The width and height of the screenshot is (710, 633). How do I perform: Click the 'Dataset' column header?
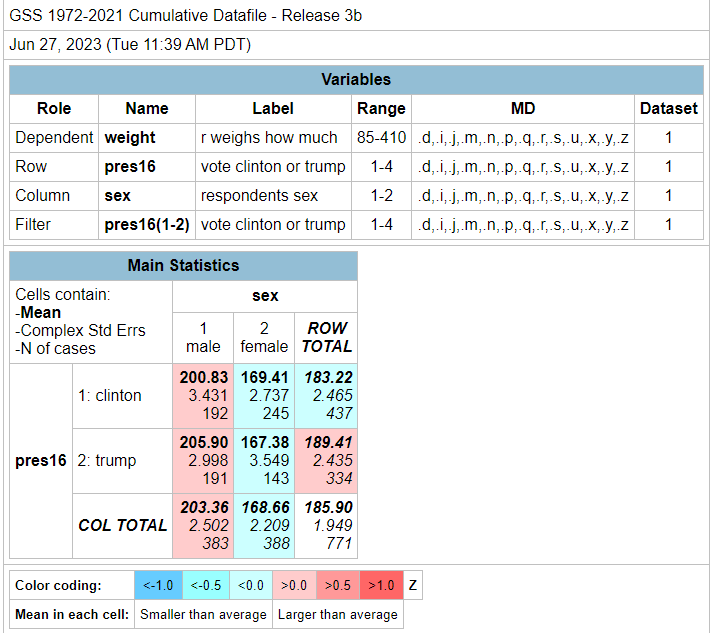coord(669,109)
